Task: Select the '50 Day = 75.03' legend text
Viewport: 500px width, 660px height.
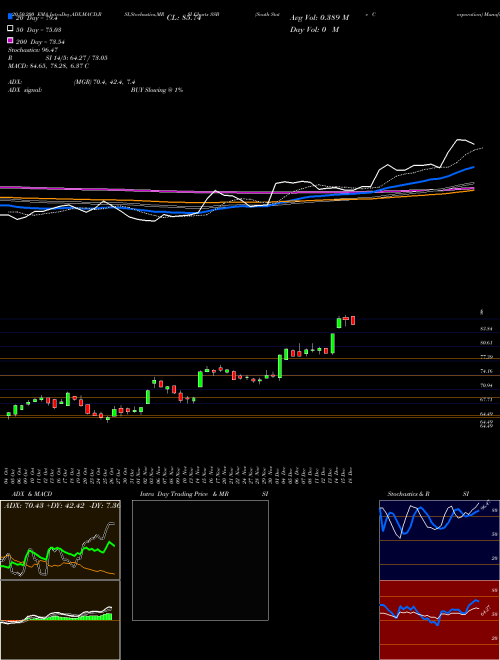Action: [x=38, y=29]
